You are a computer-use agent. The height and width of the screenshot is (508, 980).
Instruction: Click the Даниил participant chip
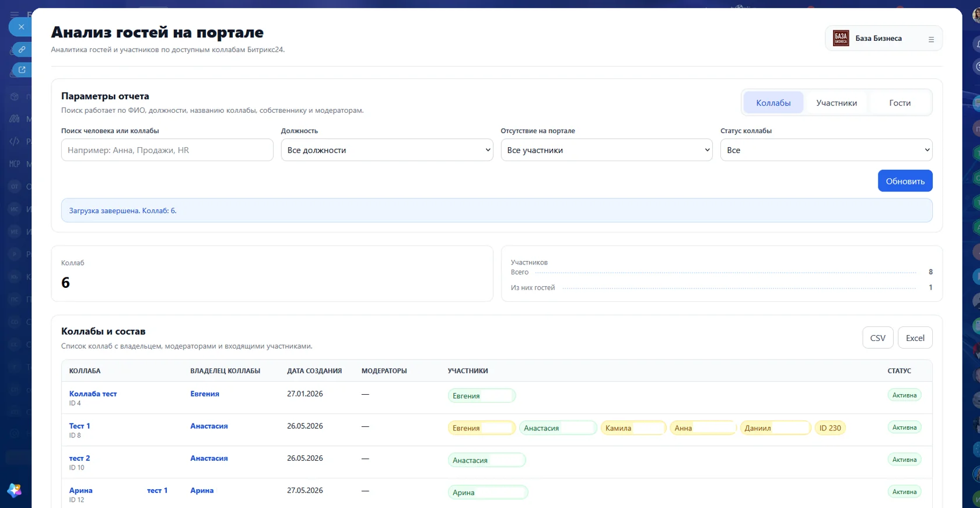tap(775, 428)
